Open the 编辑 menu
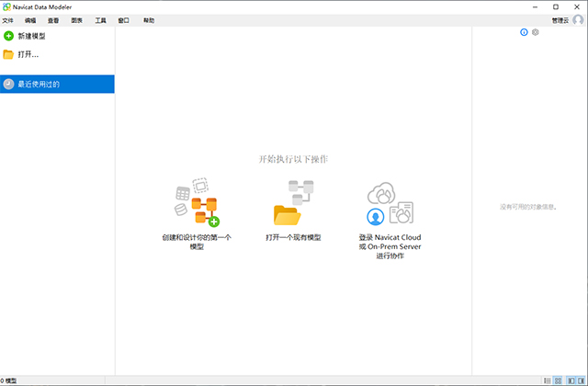The height and width of the screenshot is (386, 588). (30, 20)
